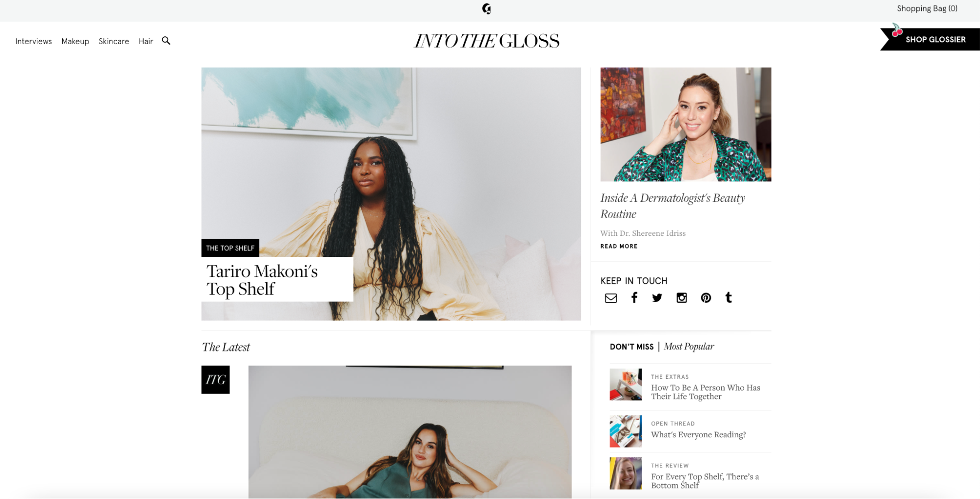The height and width of the screenshot is (499, 980).
Task: Open the email envelope icon
Action: [610, 298]
